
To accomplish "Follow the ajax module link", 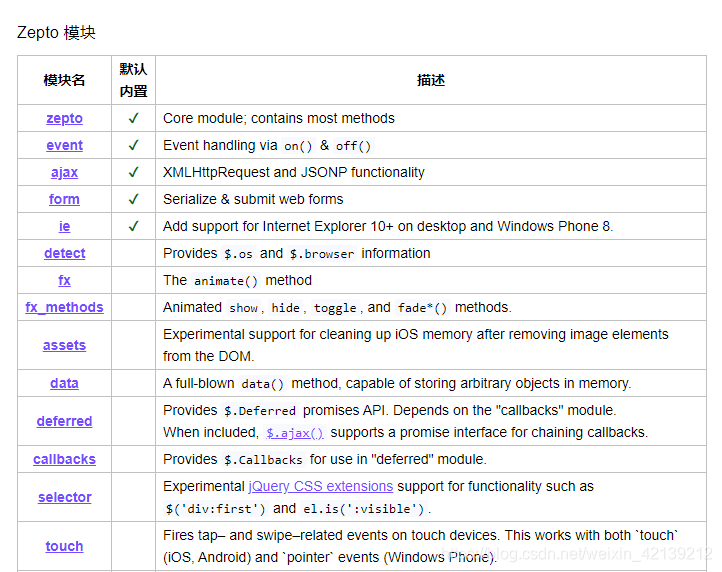I will tap(64, 172).
